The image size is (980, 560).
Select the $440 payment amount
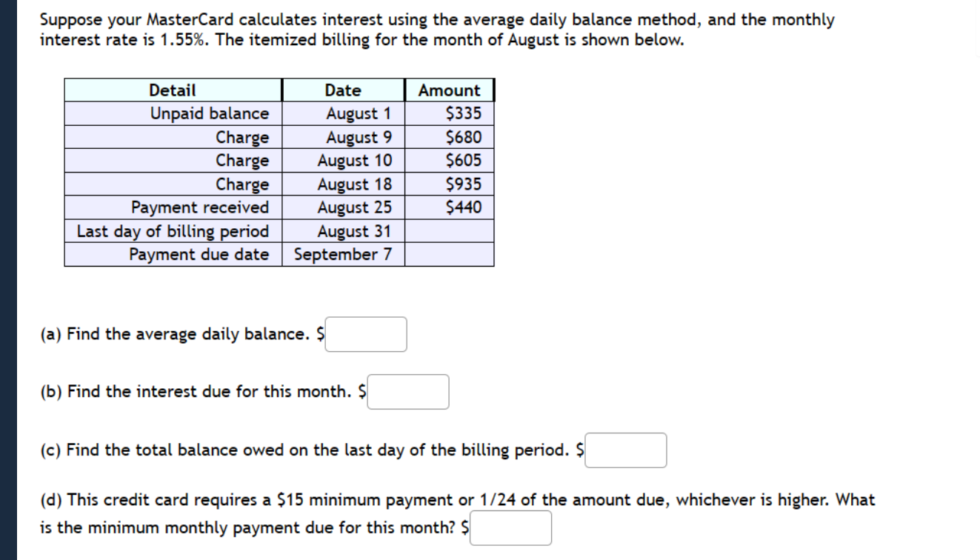tap(450, 207)
